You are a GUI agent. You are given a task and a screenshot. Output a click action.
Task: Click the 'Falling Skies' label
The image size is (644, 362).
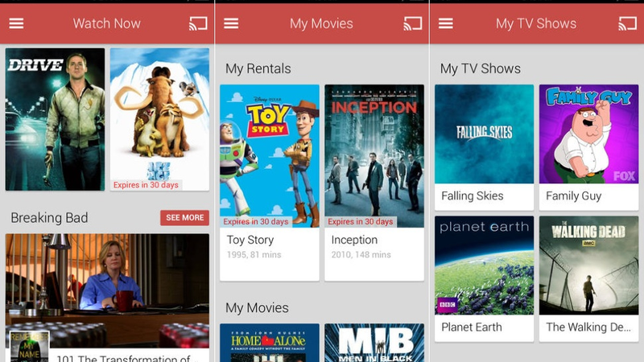[473, 195]
